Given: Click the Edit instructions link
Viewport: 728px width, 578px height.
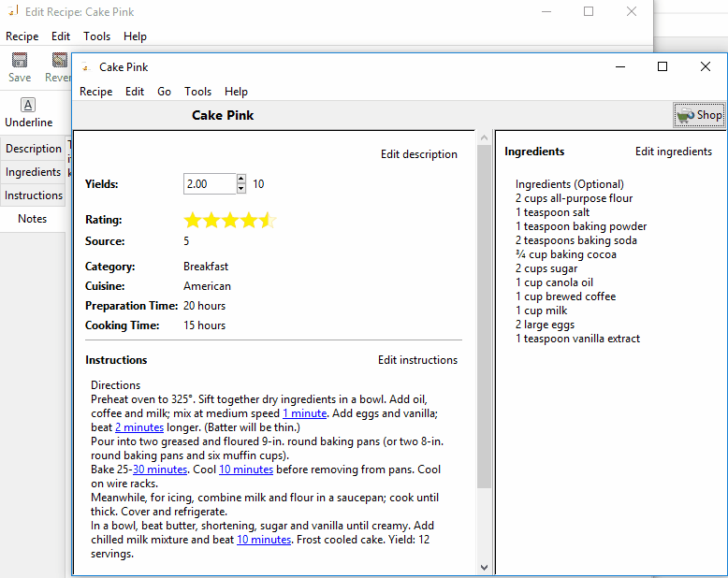Looking at the screenshot, I should pos(417,360).
